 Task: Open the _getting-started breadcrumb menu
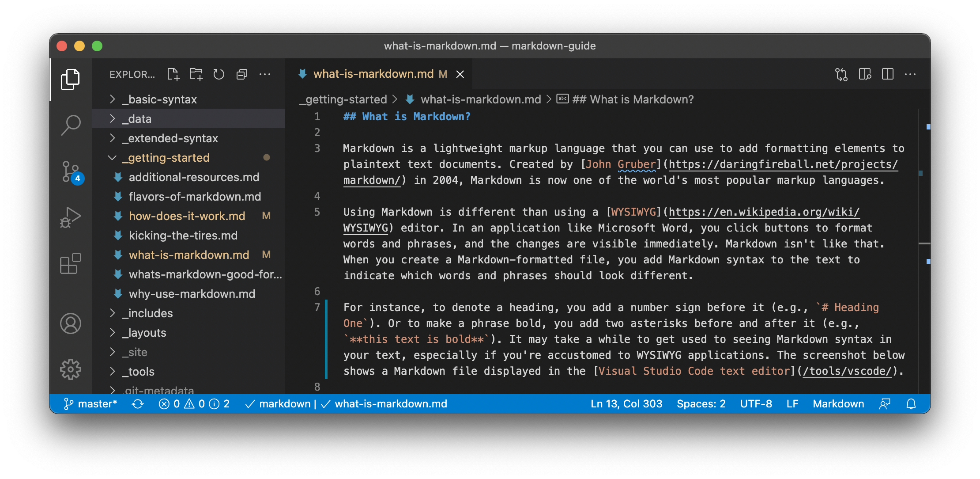coord(343,99)
